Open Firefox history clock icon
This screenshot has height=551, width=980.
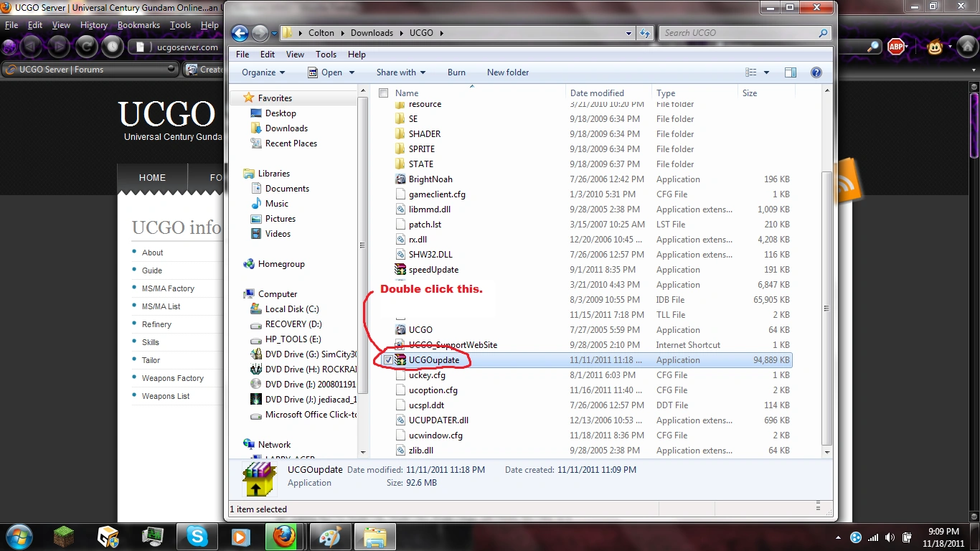pos(113,47)
